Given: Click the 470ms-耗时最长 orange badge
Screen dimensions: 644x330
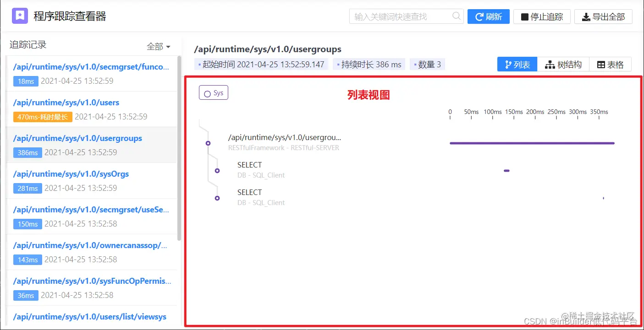Looking at the screenshot, I should point(43,117).
